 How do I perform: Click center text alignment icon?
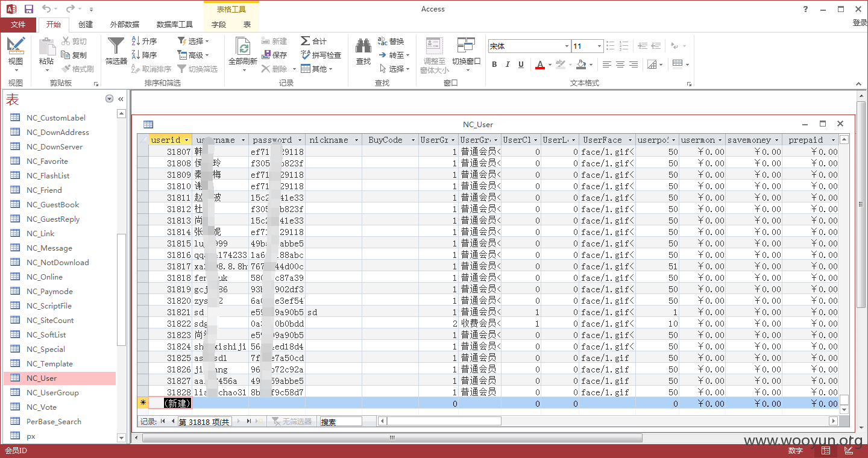(x=620, y=64)
